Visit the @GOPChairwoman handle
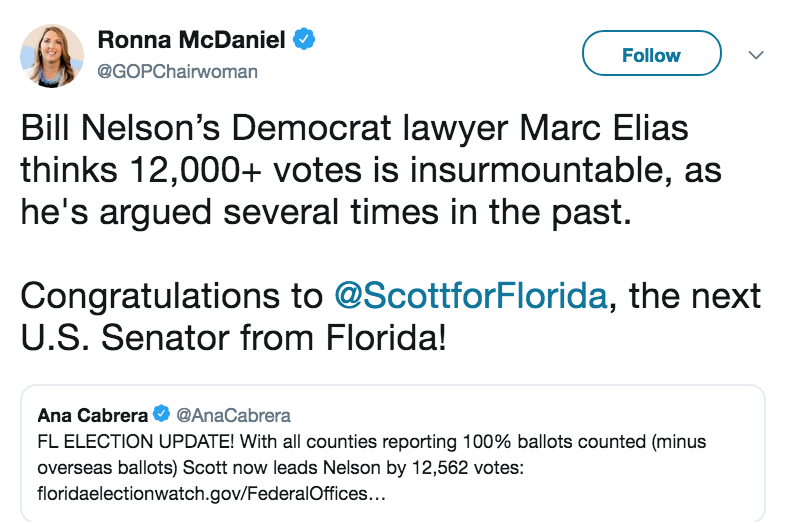This screenshot has height=522, width=786. [x=177, y=72]
